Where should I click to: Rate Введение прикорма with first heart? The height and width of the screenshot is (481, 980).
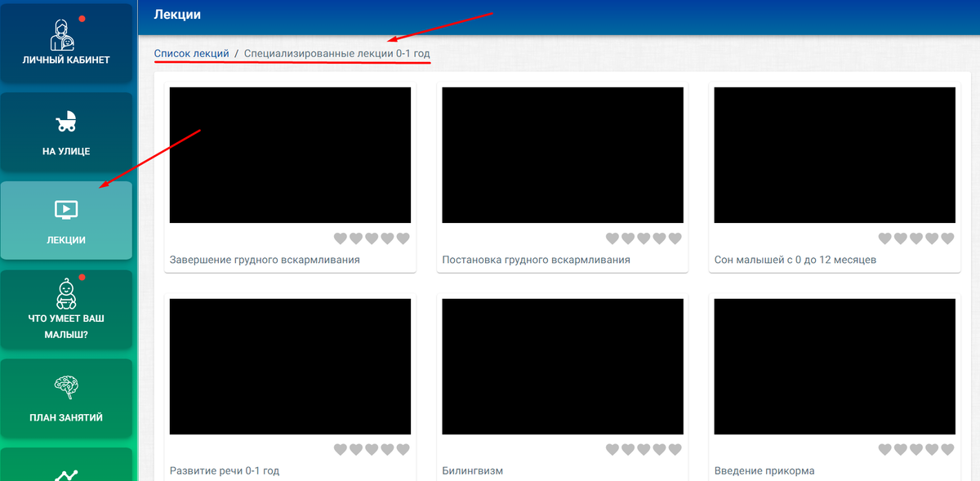[x=885, y=450]
